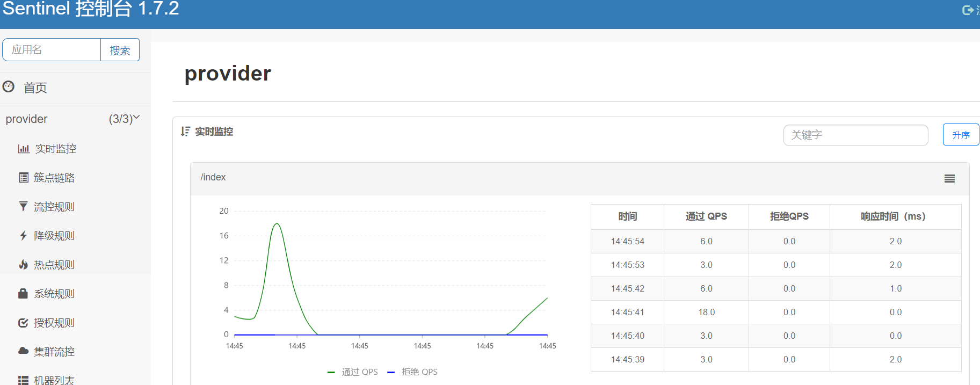Click the filter funnel icon beside 流控规则
Viewport: 980px width, 385px height.
click(23, 207)
